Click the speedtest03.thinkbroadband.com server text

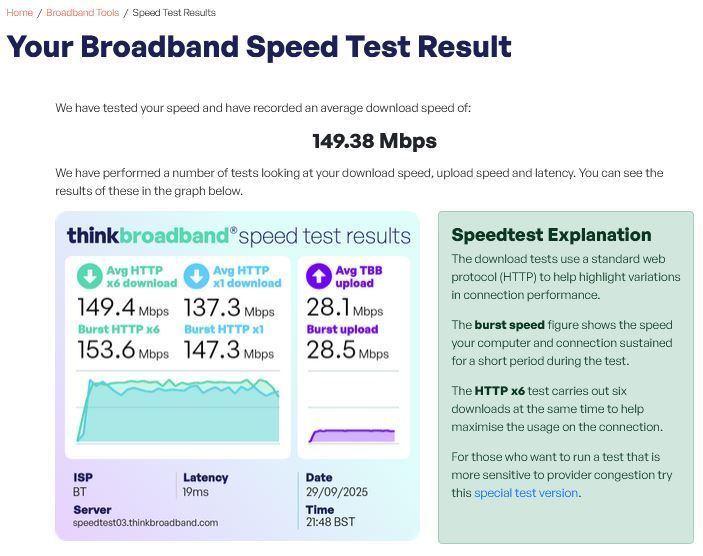pyautogui.click(x=145, y=523)
